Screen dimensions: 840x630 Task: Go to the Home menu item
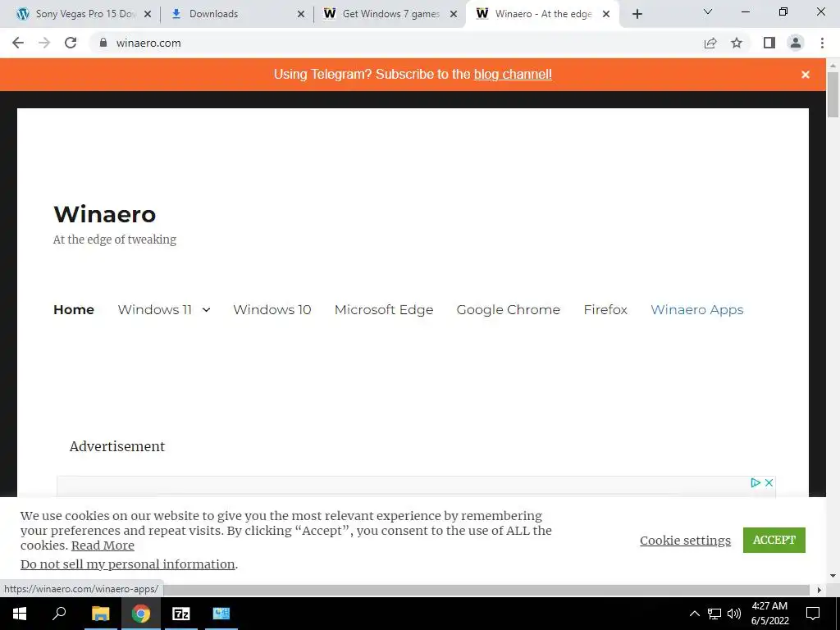(x=74, y=309)
